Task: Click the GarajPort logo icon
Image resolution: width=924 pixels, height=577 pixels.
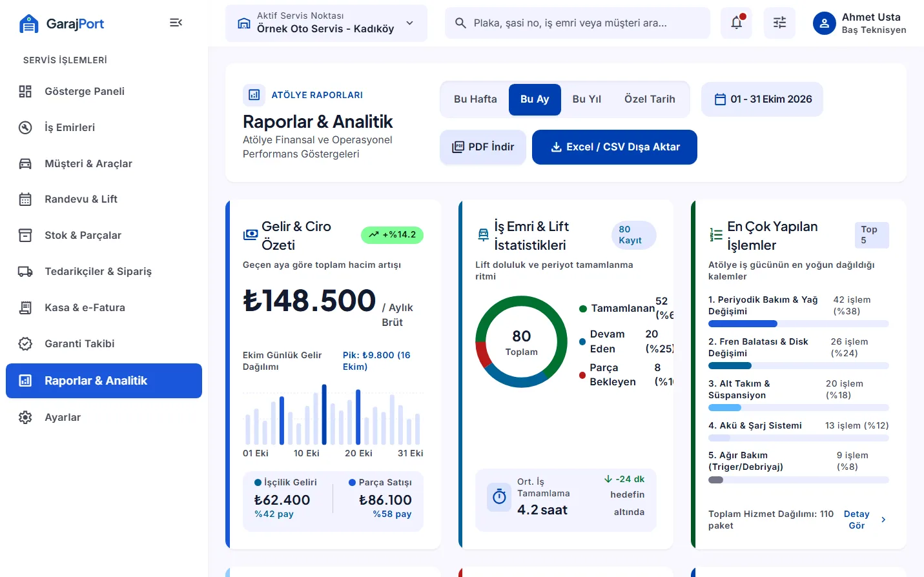Action: (29, 24)
